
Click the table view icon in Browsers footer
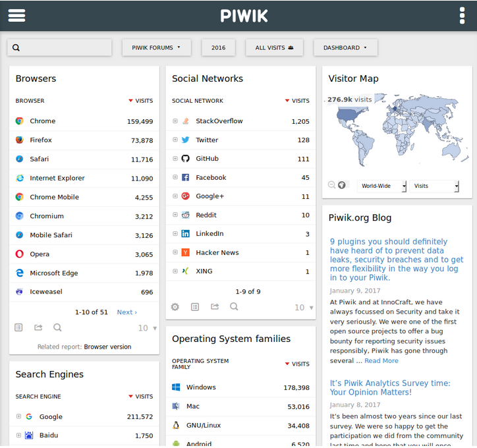point(18,327)
